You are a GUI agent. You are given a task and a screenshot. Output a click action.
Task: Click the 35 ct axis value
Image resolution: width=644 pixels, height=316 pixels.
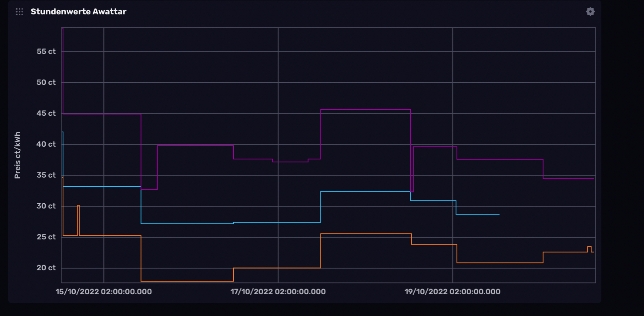click(47, 175)
